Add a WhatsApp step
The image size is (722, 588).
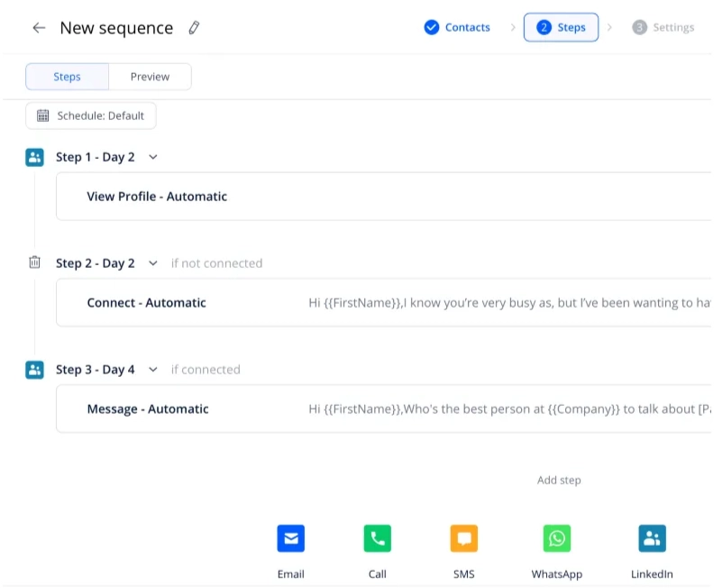coord(557,539)
